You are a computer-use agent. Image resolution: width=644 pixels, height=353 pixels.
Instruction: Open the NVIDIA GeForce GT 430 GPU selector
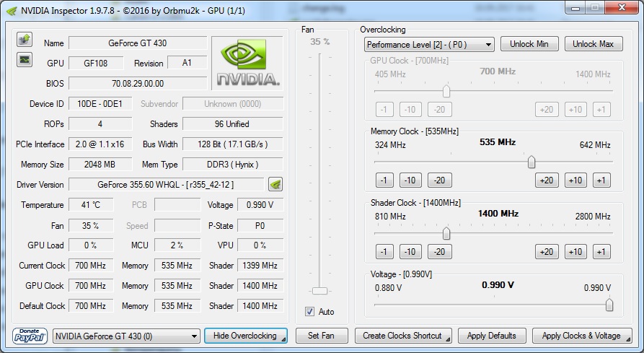tap(126, 336)
